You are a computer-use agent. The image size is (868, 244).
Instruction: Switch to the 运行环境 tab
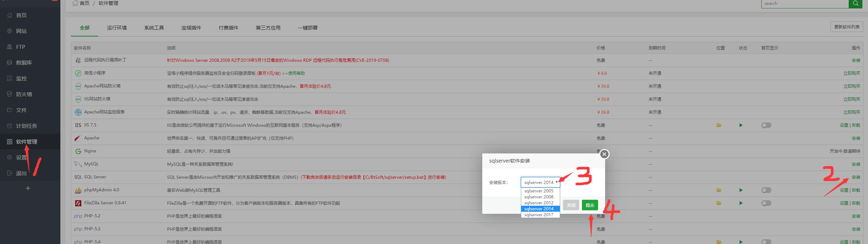pyautogui.click(x=117, y=28)
